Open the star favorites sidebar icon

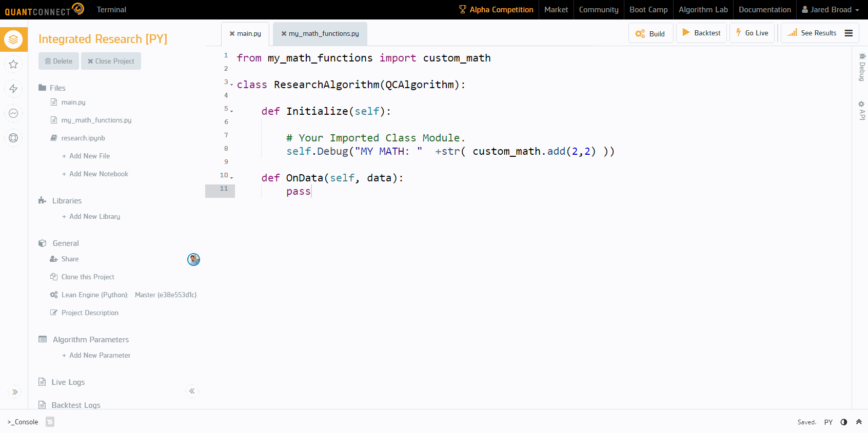click(x=14, y=64)
